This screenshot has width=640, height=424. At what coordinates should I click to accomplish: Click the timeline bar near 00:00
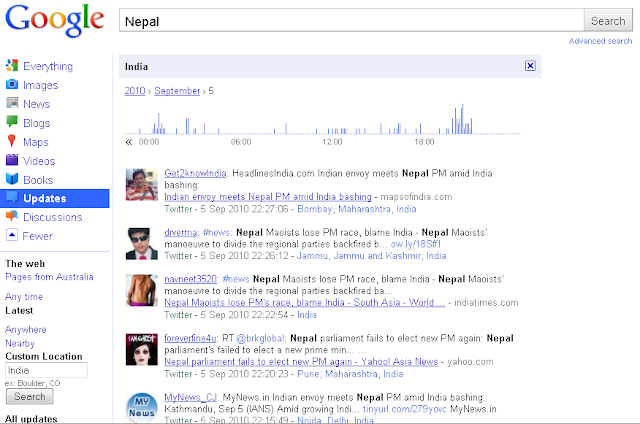[158, 124]
